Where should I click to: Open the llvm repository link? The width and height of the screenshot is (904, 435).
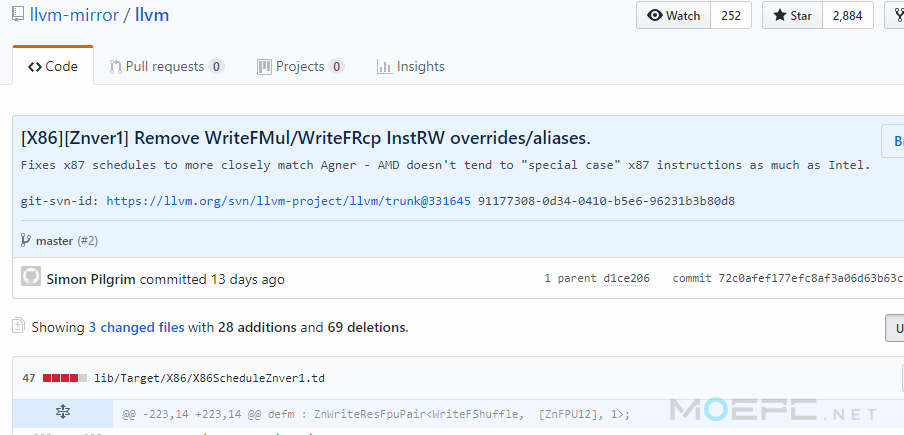click(x=152, y=15)
